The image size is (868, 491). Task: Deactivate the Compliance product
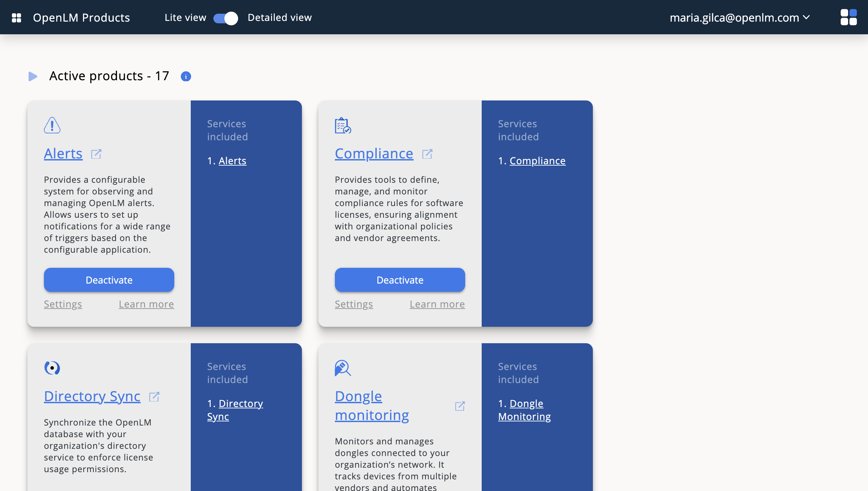[x=400, y=280]
